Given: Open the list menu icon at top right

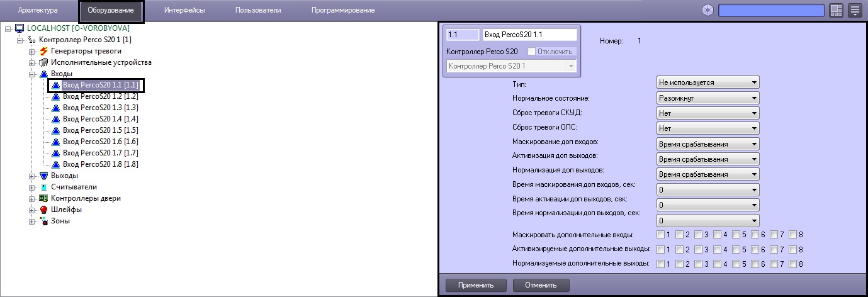Looking at the screenshot, I should [854, 10].
